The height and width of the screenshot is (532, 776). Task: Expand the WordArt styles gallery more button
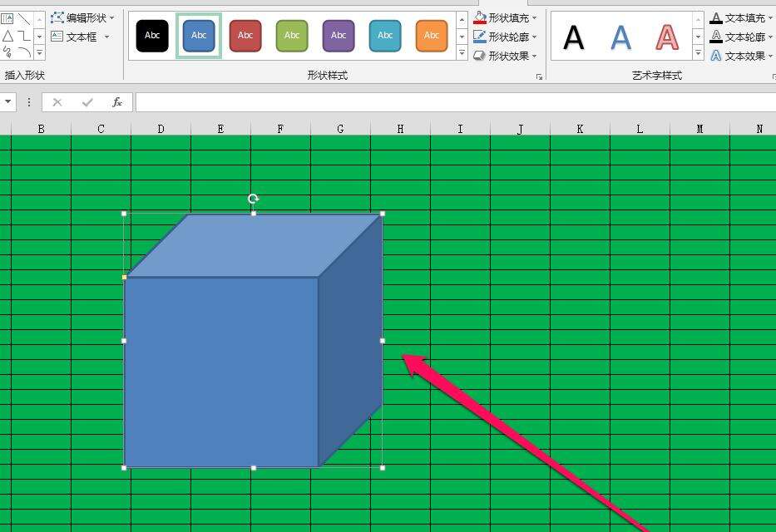point(699,52)
